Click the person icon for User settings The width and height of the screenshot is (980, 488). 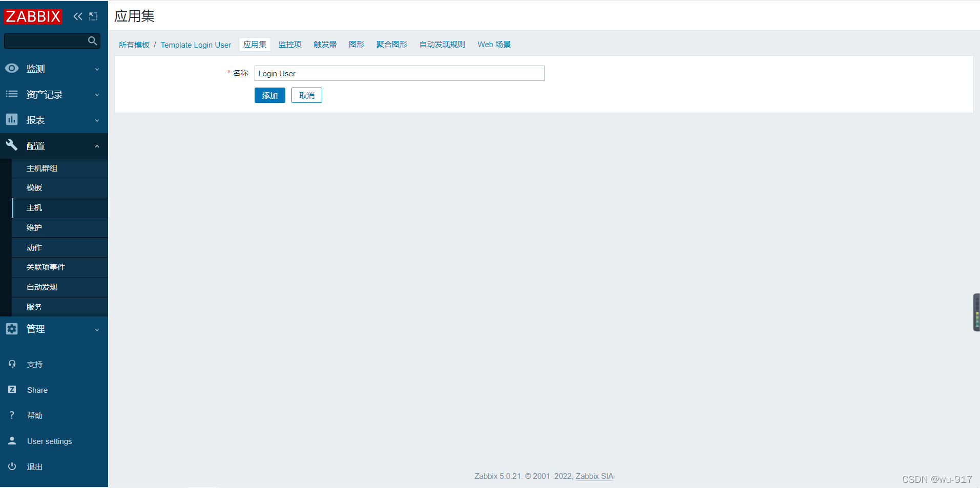[12, 441]
